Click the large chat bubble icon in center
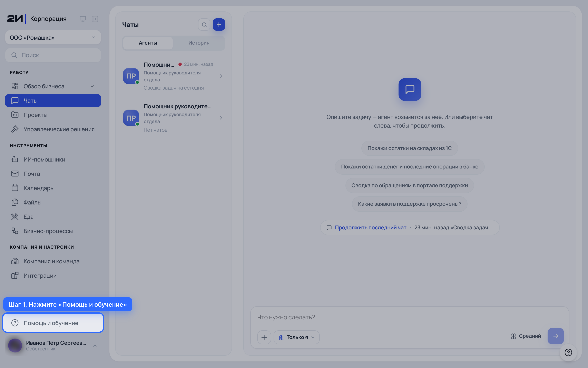 (x=410, y=90)
